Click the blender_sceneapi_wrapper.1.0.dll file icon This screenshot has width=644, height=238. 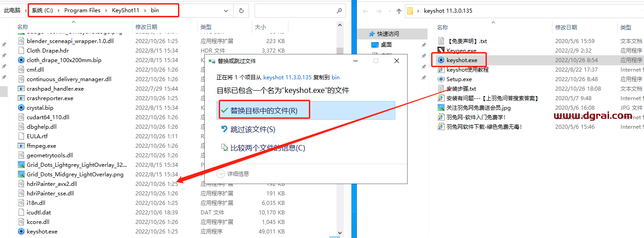click(x=21, y=41)
